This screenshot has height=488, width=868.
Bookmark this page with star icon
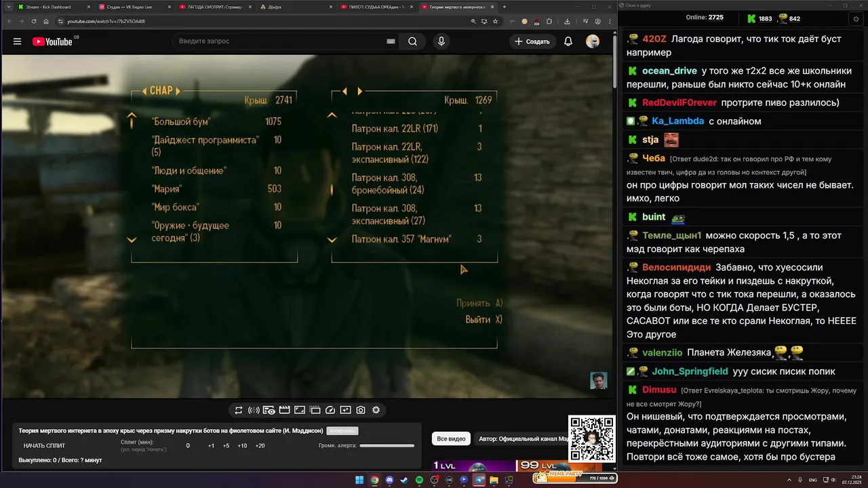tap(496, 21)
